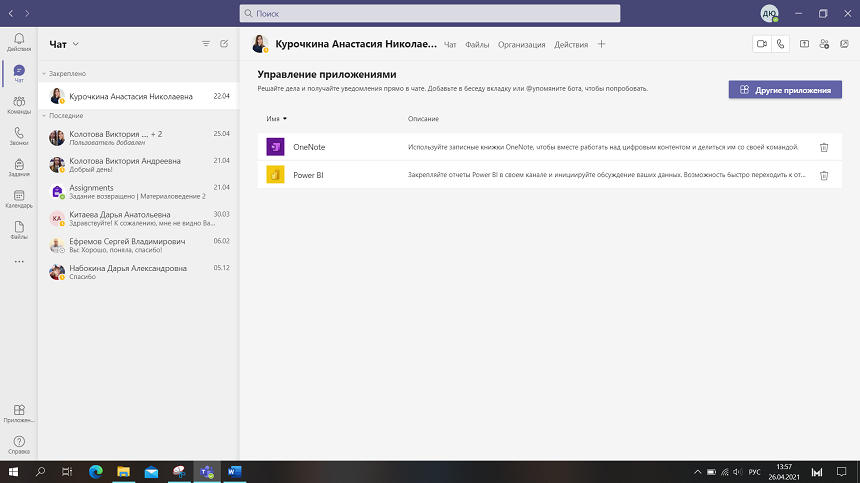Expand the Чат dropdown chevron
Viewport: 860px width, 483px height.
[76, 44]
